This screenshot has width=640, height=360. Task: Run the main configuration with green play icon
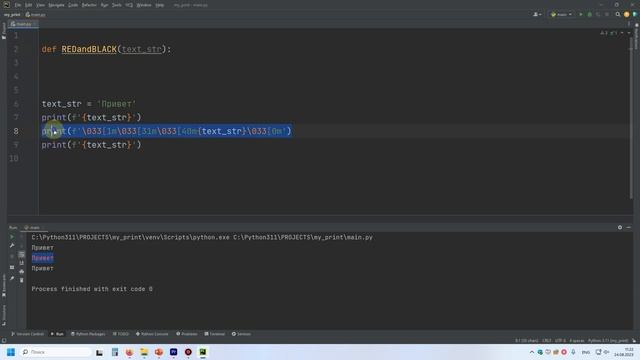(x=581, y=14)
